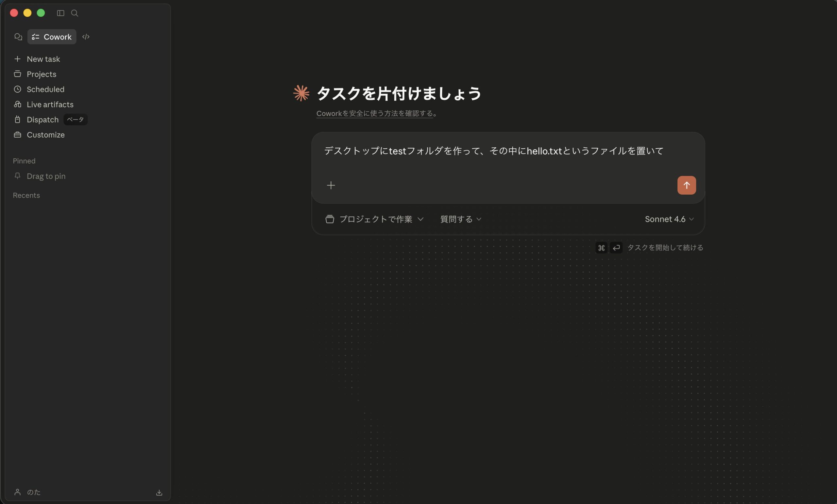Screen dimensions: 837x504
Task: Switch to the Code mode icon
Action: coord(86,37)
